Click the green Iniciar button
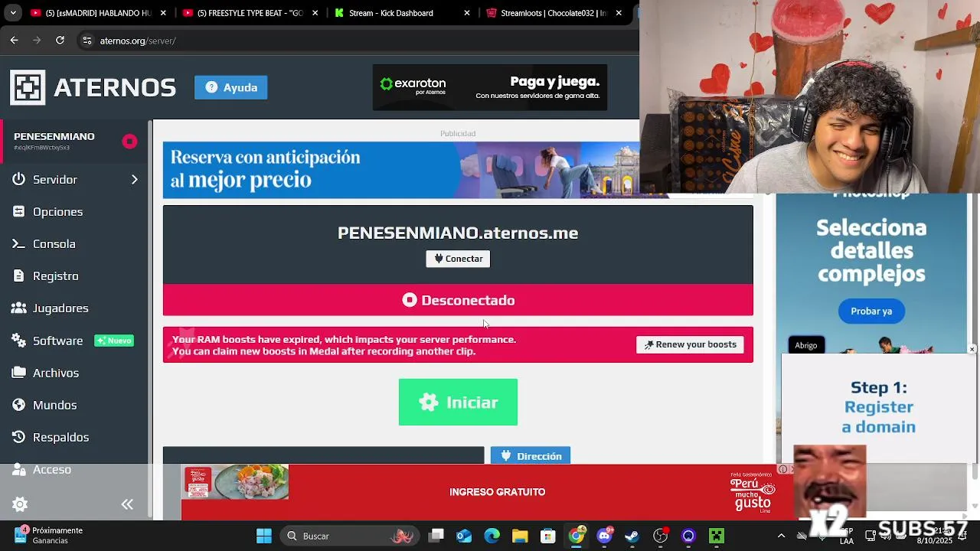980x551 pixels. 458,402
